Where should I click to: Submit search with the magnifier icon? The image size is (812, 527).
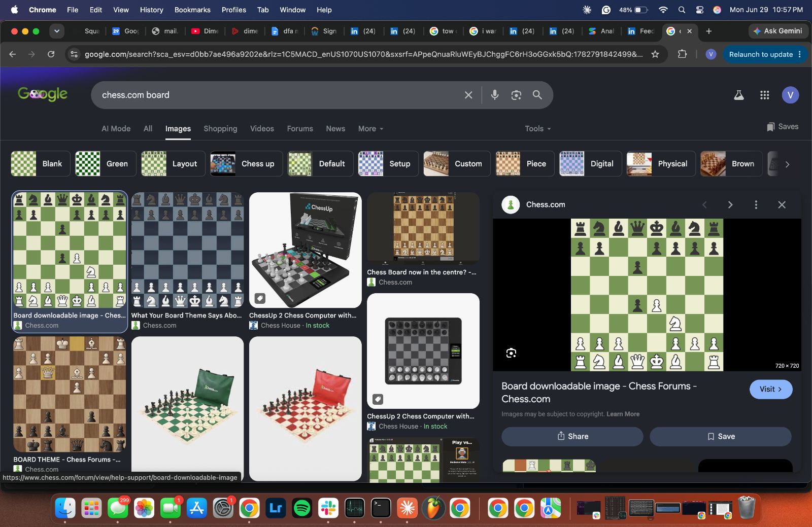(x=537, y=95)
